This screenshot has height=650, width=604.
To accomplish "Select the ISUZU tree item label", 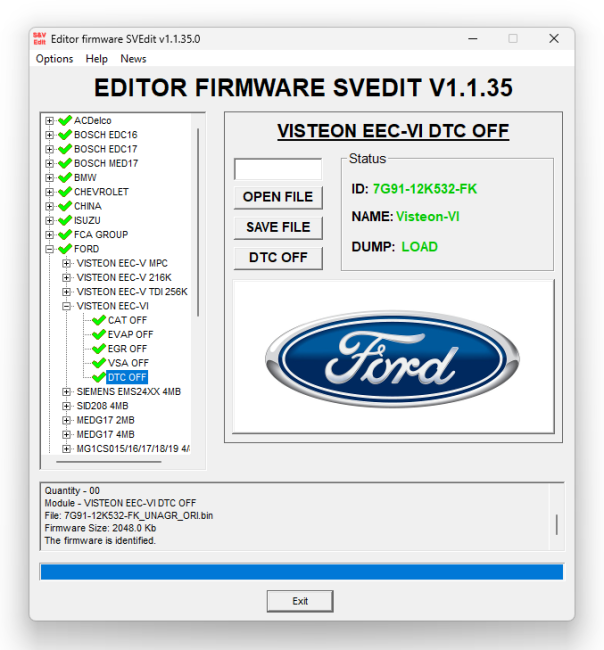I will click(87, 220).
